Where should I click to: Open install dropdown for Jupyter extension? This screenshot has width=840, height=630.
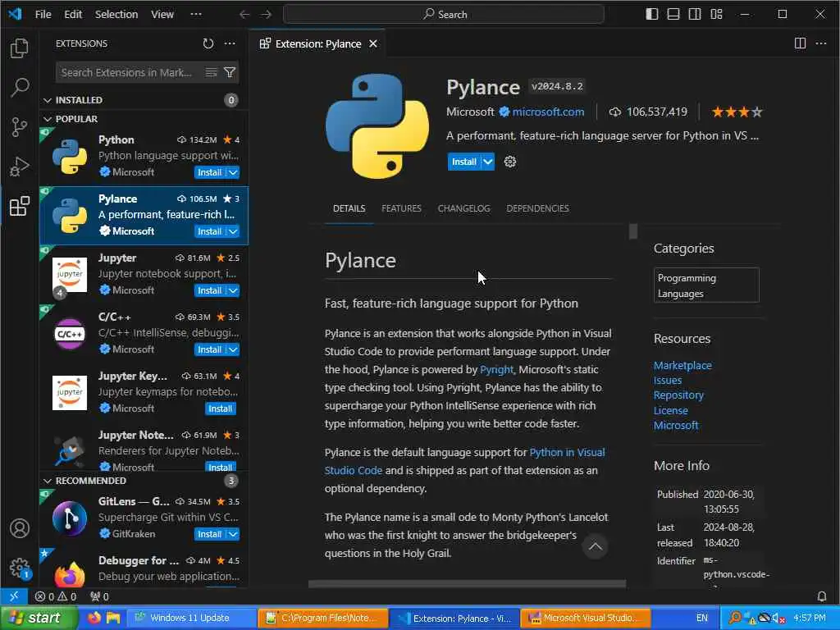pos(232,290)
